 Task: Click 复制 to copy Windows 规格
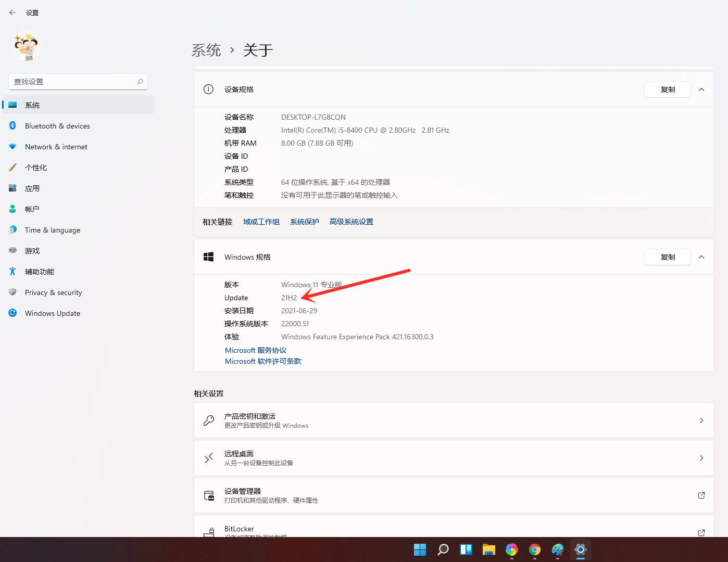pyautogui.click(x=667, y=257)
